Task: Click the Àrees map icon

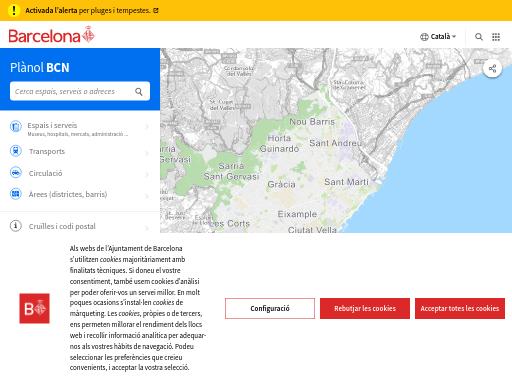Action: coord(15,194)
